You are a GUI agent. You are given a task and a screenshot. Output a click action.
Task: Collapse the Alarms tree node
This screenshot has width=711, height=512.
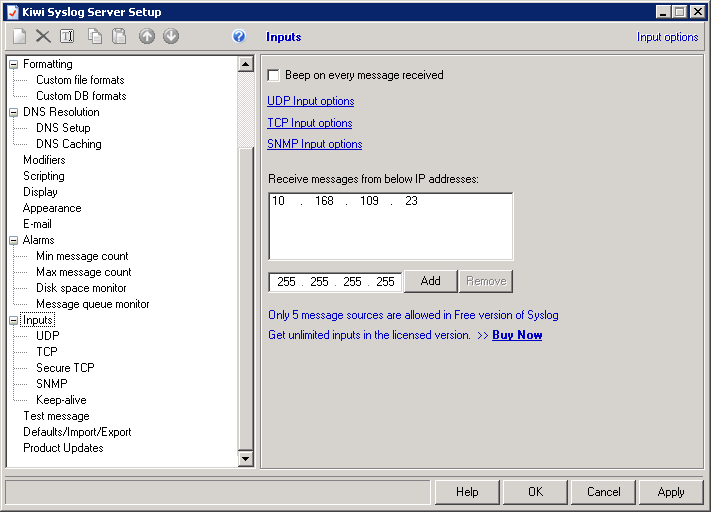coord(14,240)
